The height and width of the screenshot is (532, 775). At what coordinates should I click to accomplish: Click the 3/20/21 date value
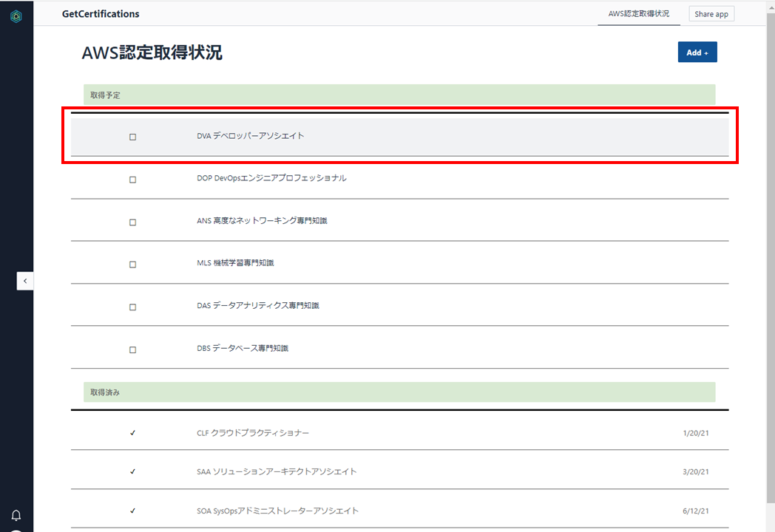695,471
